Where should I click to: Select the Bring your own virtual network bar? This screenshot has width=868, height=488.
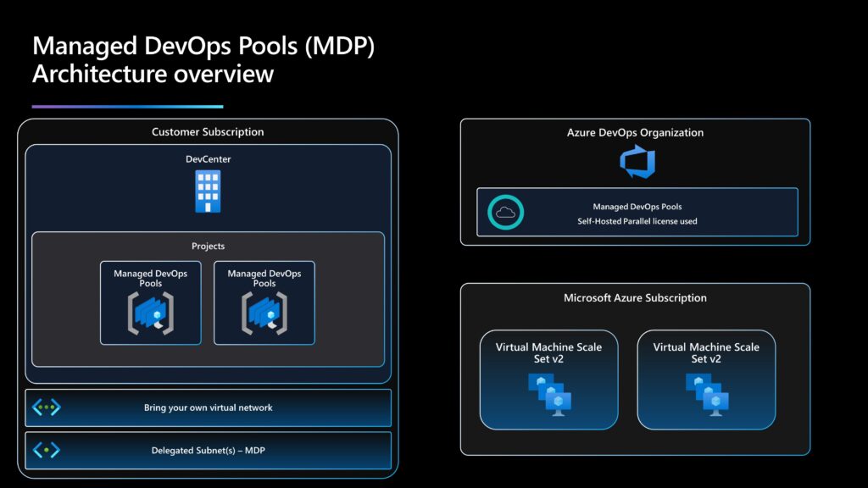tap(209, 407)
